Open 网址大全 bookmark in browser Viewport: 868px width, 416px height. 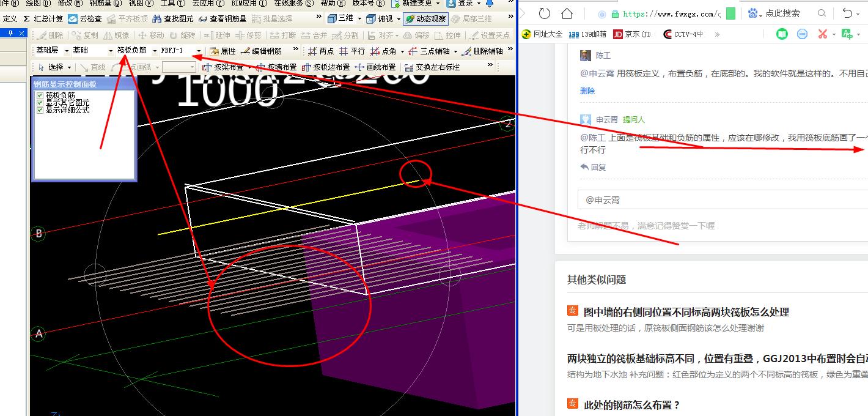(543, 34)
